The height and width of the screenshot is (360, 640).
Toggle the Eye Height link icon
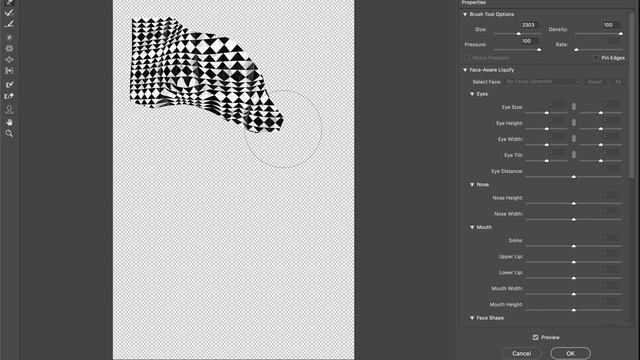coord(573,122)
